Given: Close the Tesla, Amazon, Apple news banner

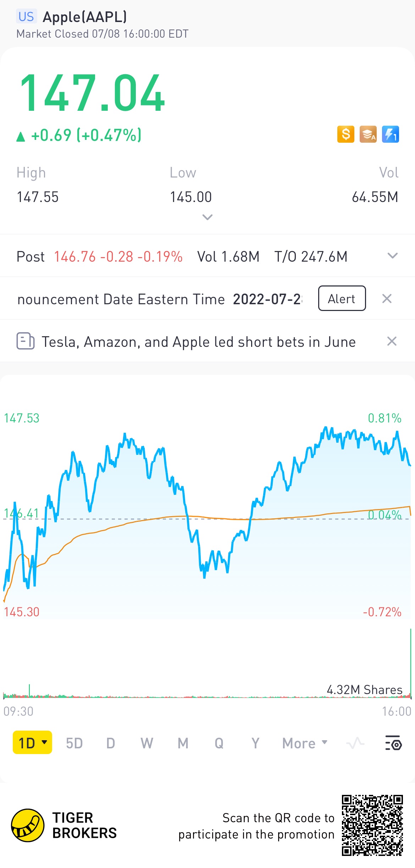Looking at the screenshot, I should pos(392,341).
